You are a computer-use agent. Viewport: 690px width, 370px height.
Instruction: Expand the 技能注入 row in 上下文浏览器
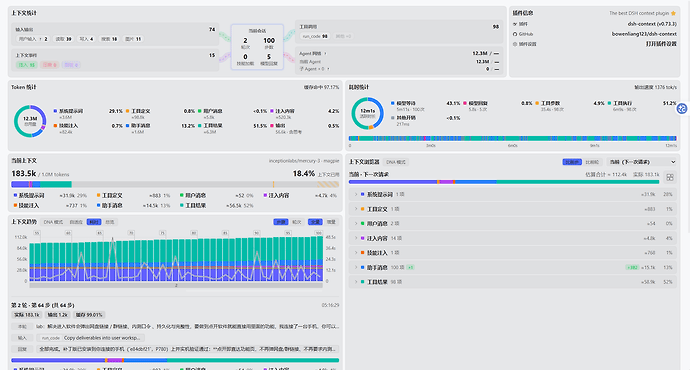tap(513, 253)
